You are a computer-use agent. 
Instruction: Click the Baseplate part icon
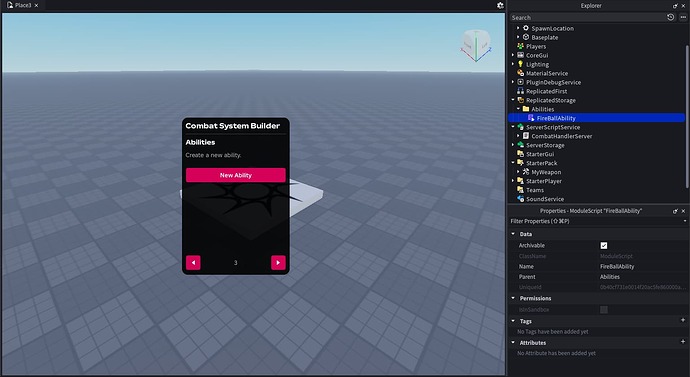(x=526, y=37)
